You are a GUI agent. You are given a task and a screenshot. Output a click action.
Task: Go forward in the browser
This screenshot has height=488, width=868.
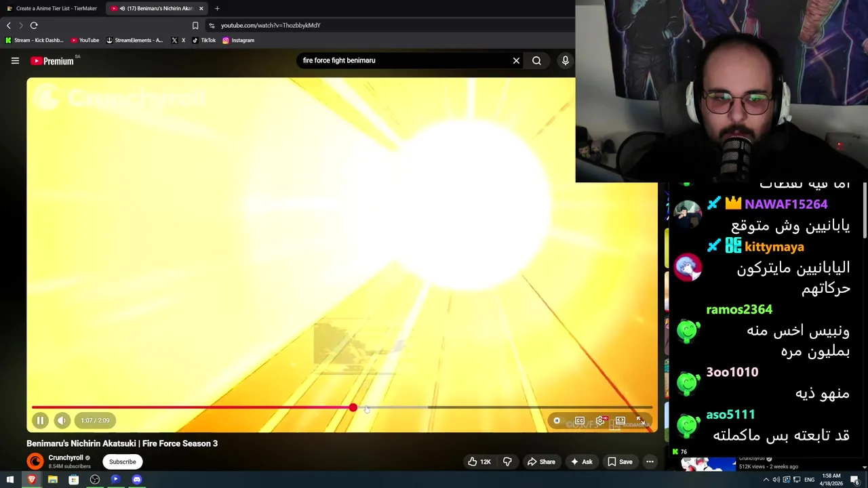point(21,25)
